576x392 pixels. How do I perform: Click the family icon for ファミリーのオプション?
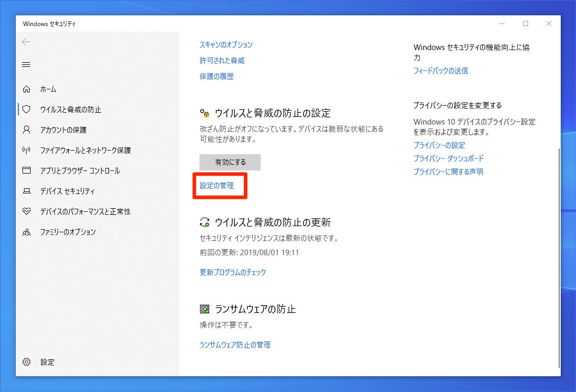(x=27, y=232)
